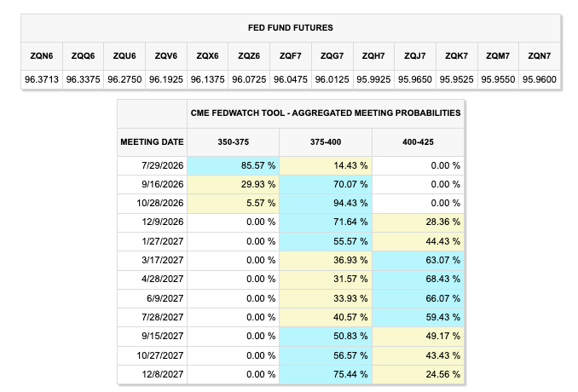Click the FED FUND FUTURES table title
578x392 pixels.
[291, 28]
